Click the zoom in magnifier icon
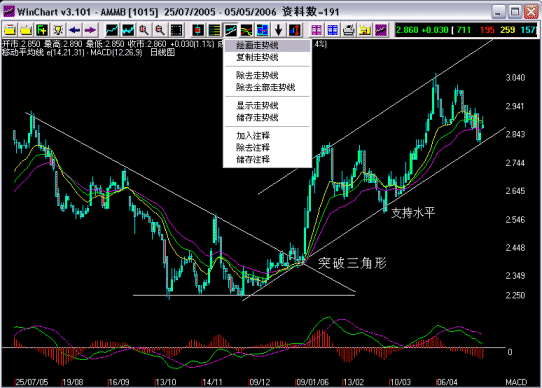 tap(144, 30)
